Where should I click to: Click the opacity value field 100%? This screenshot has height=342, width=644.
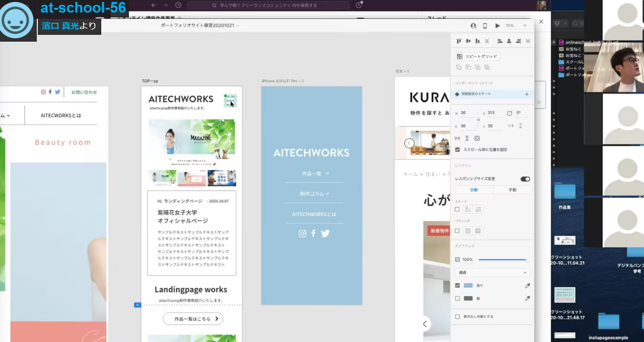tap(468, 260)
